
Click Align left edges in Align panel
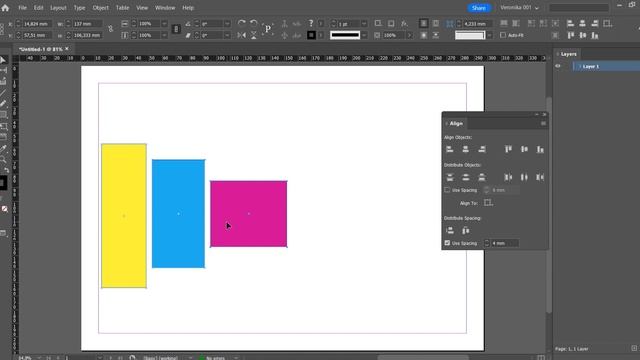450,149
